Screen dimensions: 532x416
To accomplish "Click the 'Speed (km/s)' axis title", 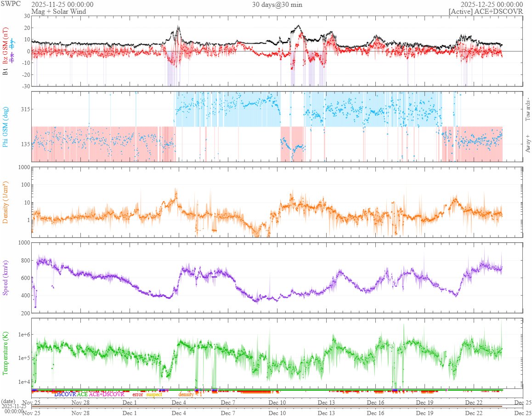I will tap(6, 278).
